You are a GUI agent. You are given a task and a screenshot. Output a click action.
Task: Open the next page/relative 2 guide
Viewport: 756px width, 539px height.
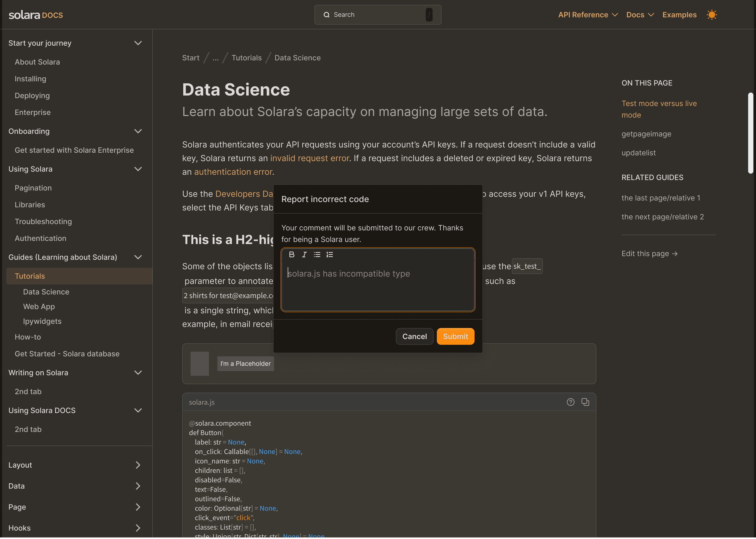[x=662, y=217]
